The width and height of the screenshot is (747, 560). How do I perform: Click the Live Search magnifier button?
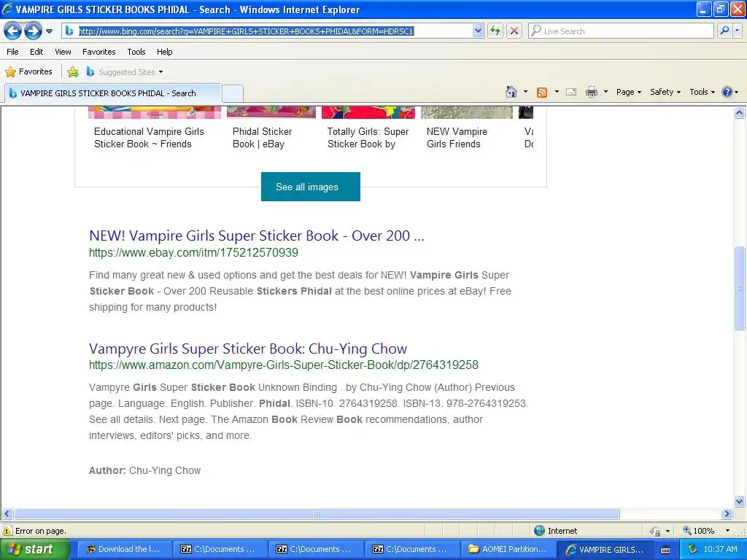pos(724,31)
